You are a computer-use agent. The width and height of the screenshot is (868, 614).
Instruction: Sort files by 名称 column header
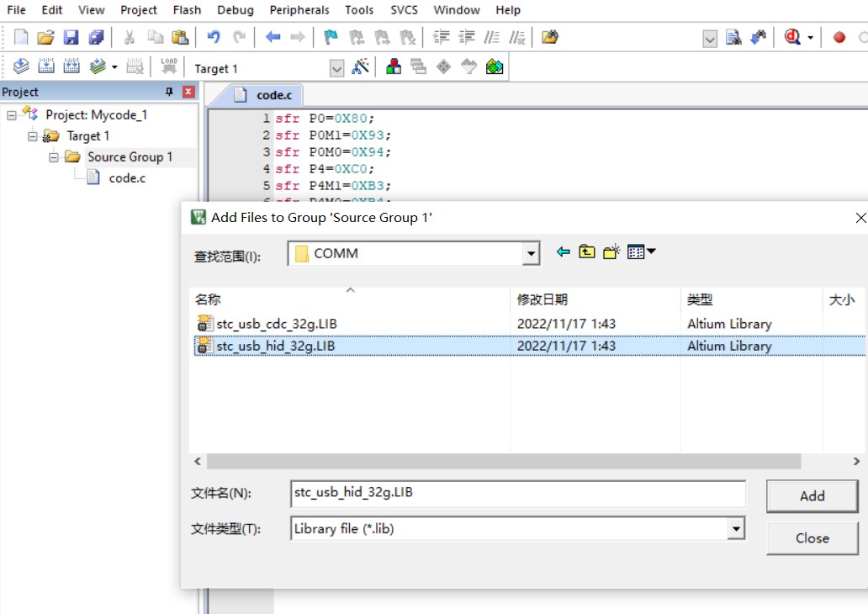click(349, 299)
